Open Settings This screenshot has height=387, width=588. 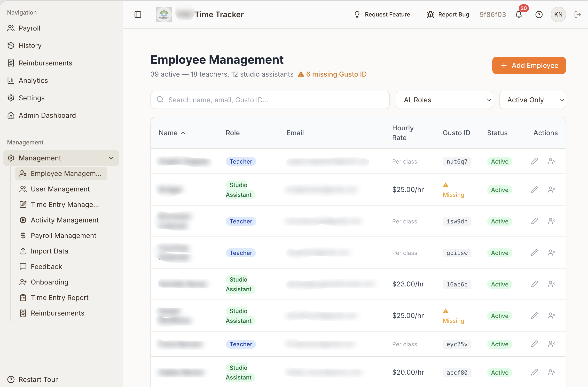coord(26,98)
